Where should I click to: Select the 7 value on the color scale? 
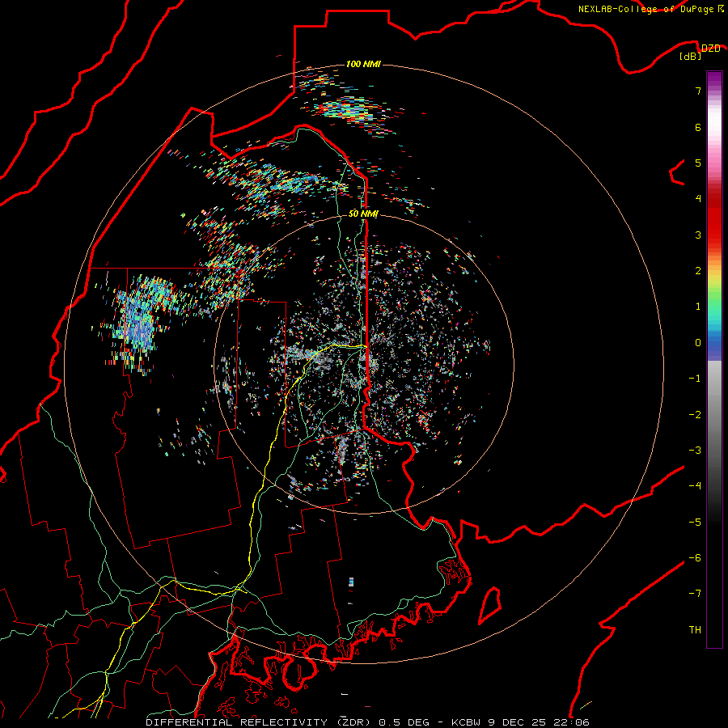click(x=698, y=91)
